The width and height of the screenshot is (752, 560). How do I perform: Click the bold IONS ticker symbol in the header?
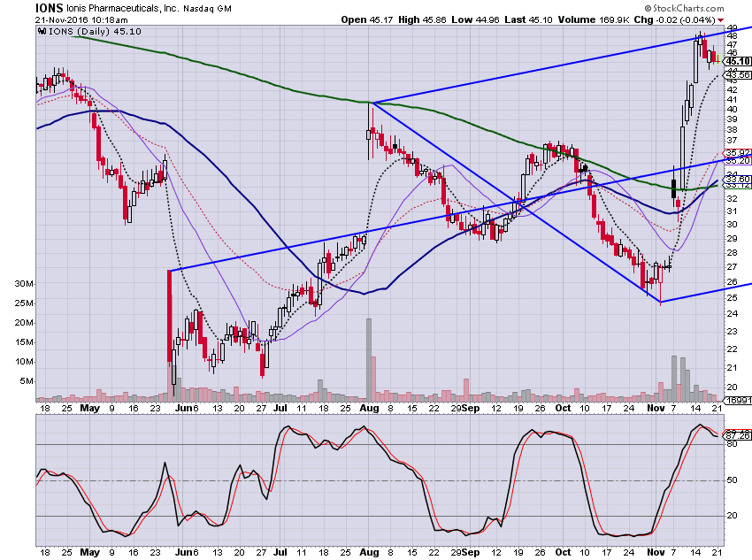point(49,8)
